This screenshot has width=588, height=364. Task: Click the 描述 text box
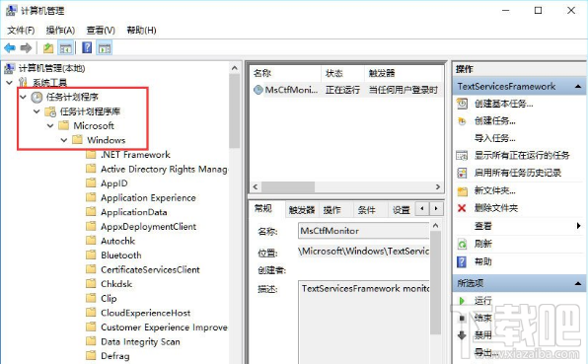(x=363, y=322)
